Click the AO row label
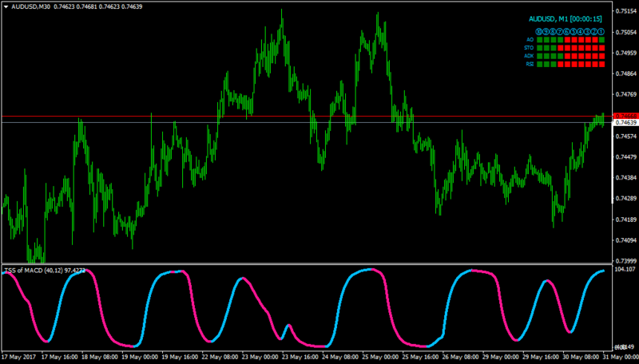Viewport: 639px width, 364px height. 530,39
